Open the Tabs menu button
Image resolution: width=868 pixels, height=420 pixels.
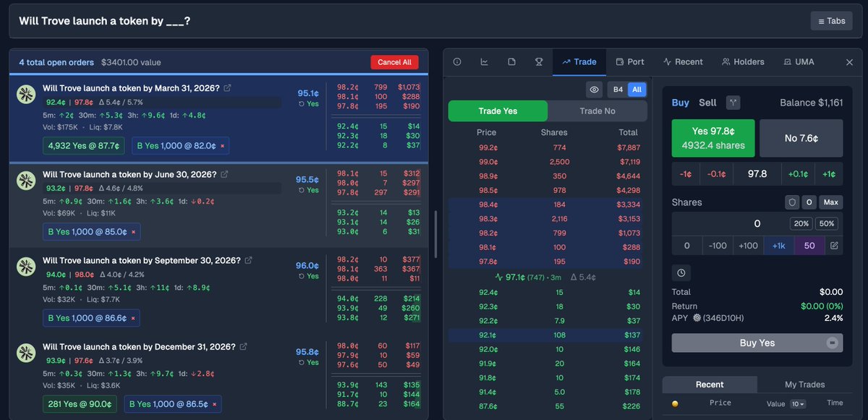point(831,21)
